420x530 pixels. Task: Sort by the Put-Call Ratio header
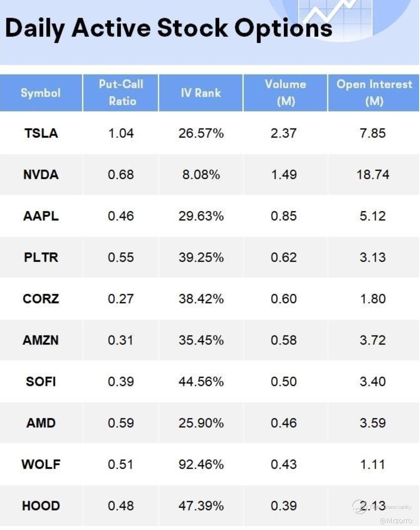(x=121, y=93)
